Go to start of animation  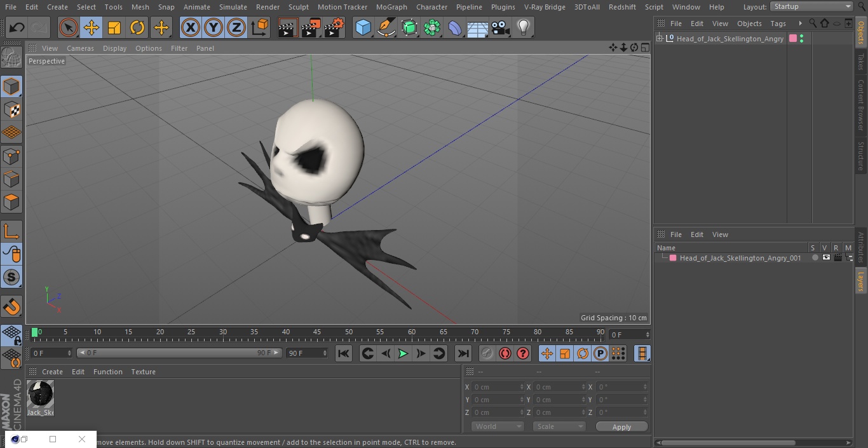[344, 353]
